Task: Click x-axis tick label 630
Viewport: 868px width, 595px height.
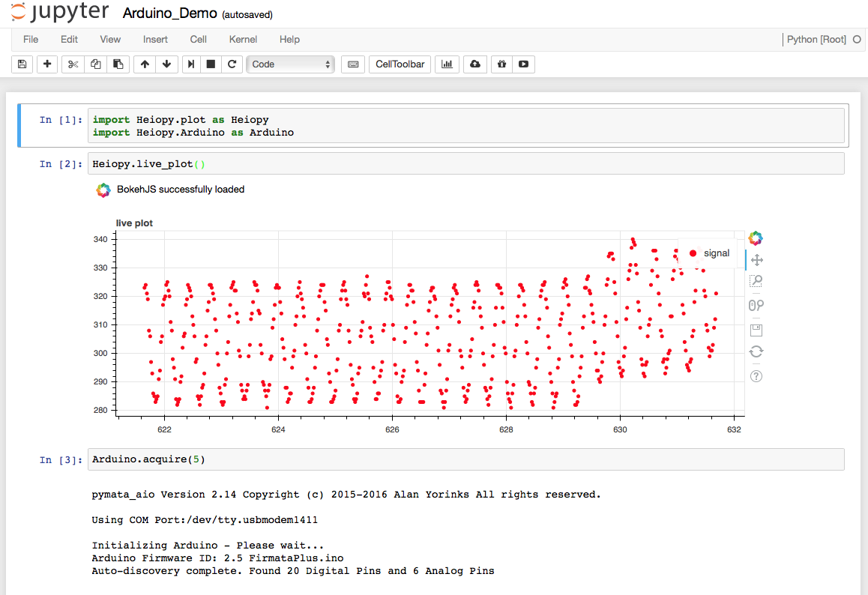Action: coord(620,429)
